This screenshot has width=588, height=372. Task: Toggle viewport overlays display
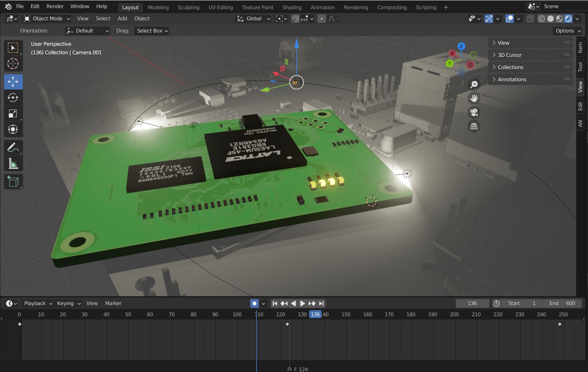509,19
